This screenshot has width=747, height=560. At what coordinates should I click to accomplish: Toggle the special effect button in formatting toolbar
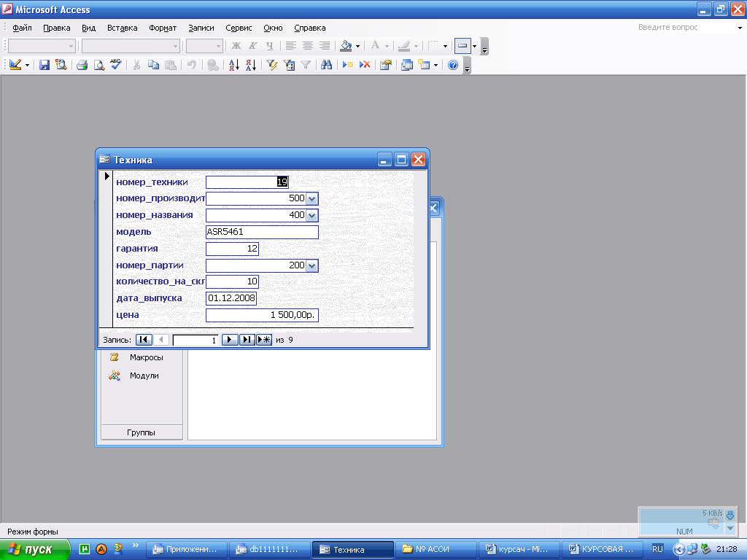(x=462, y=46)
